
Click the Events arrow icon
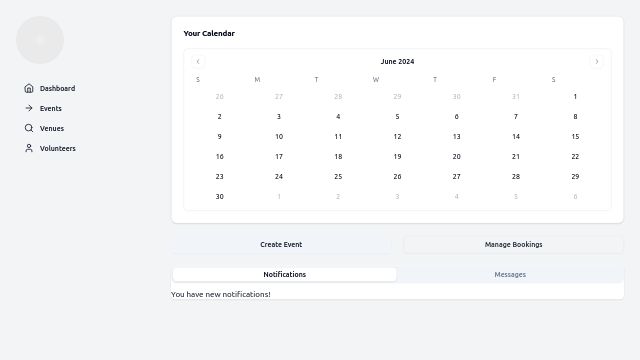(x=29, y=108)
